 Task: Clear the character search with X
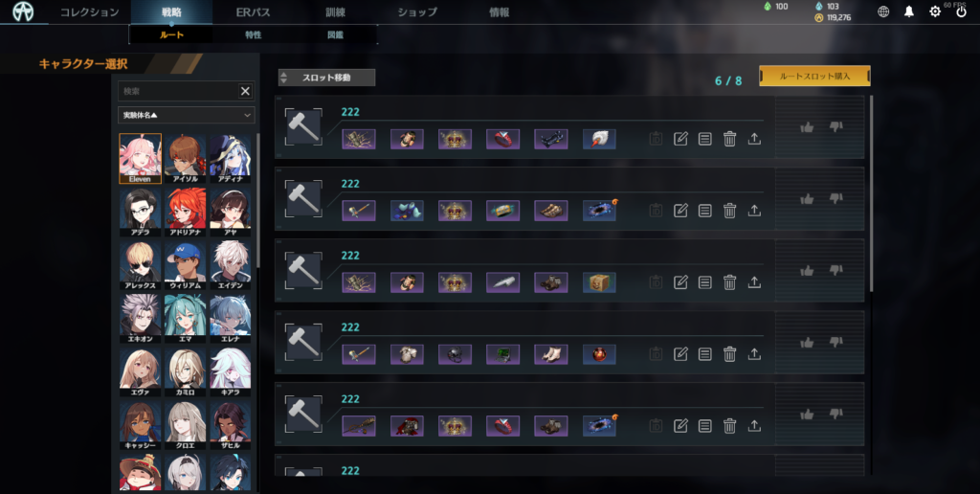tap(245, 91)
